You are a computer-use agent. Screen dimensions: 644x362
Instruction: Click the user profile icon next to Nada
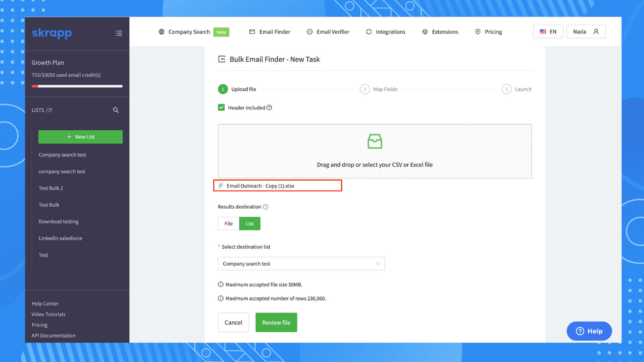[x=596, y=32]
